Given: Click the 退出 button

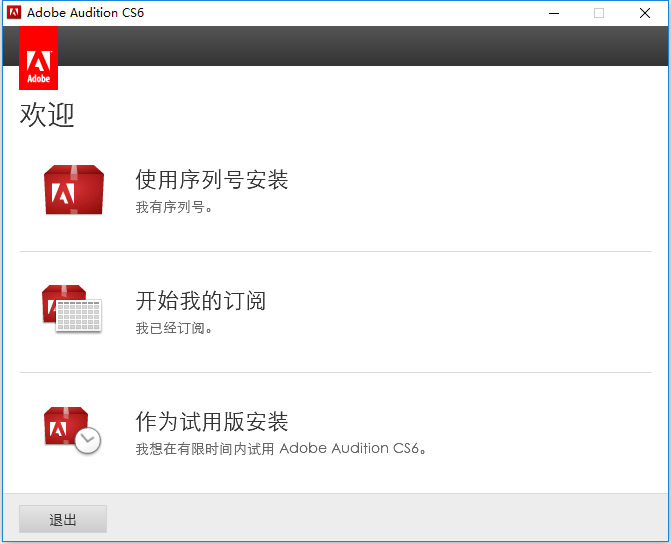Looking at the screenshot, I should coord(63,519).
